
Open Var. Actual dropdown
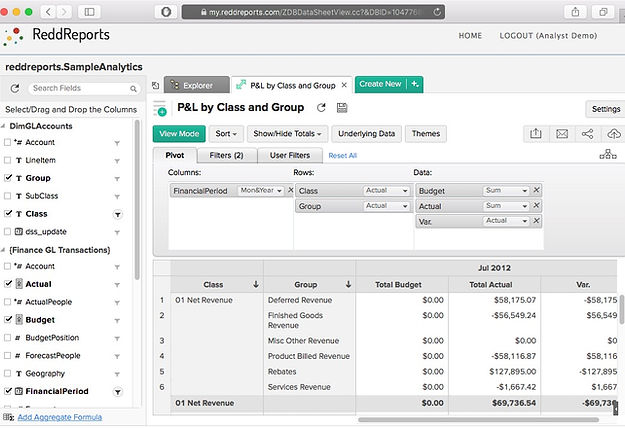(506, 221)
